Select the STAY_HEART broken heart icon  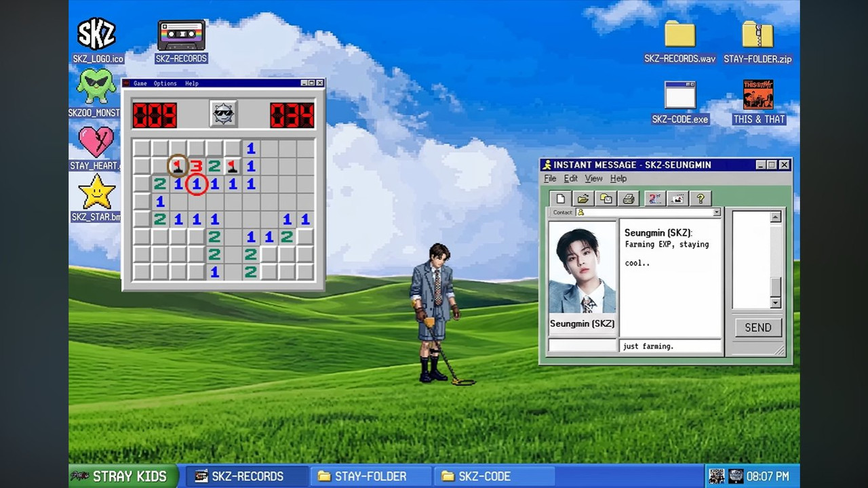pyautogui.click(x=96, y=142)
